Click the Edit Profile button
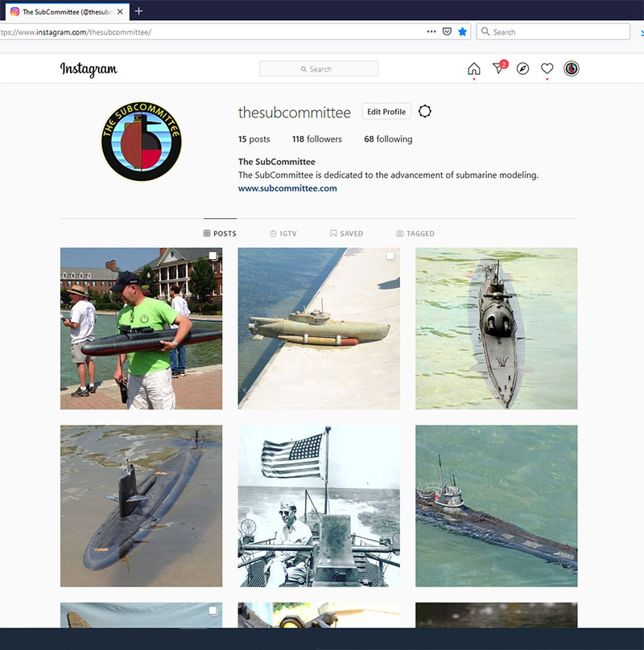 (x=386, y=112)
